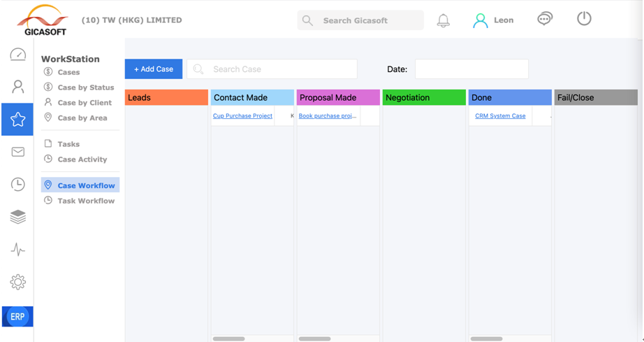Click the power logout icon

pos(584,19)
